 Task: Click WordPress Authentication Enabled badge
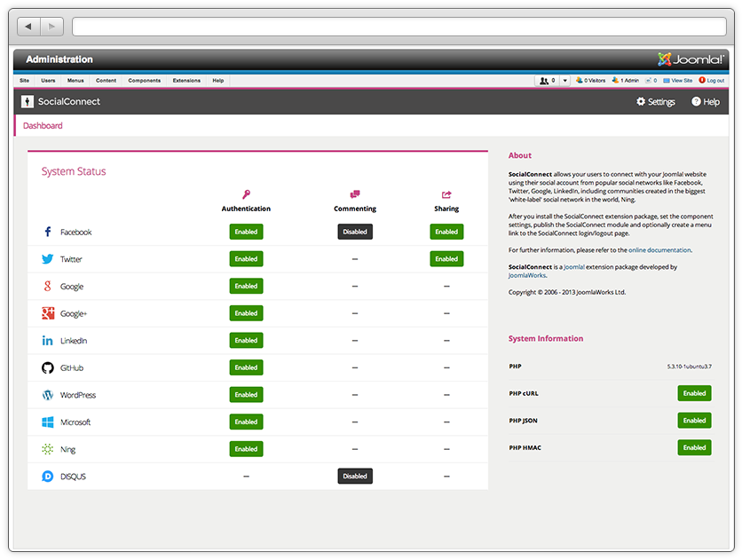[x=246, y=395]
